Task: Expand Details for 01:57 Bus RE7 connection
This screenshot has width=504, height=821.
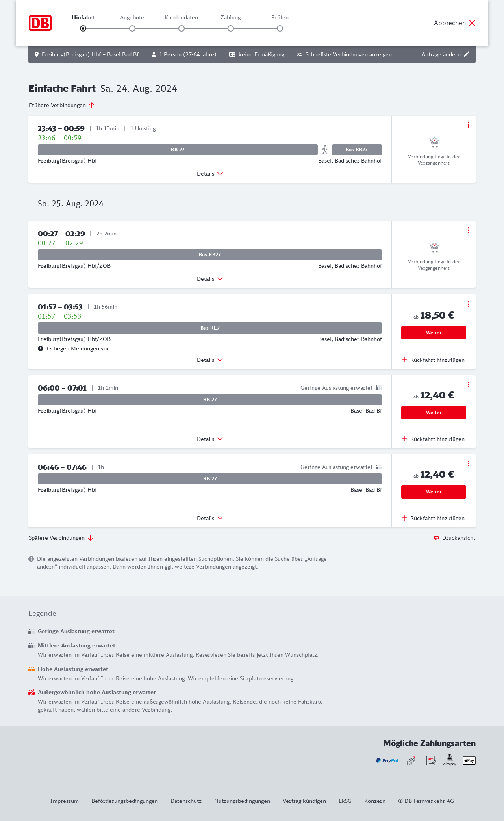Action: click(x=210, y=360)
